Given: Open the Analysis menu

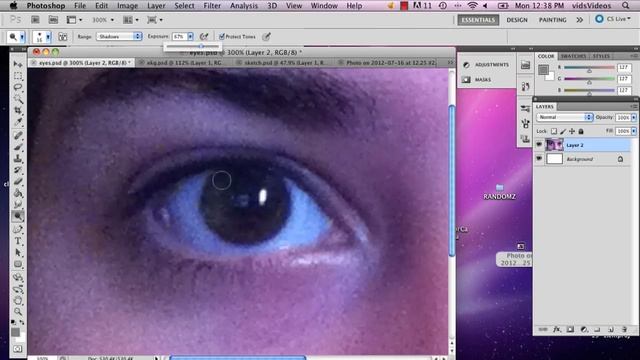Looking at the screenshot, I should point(244,6).
